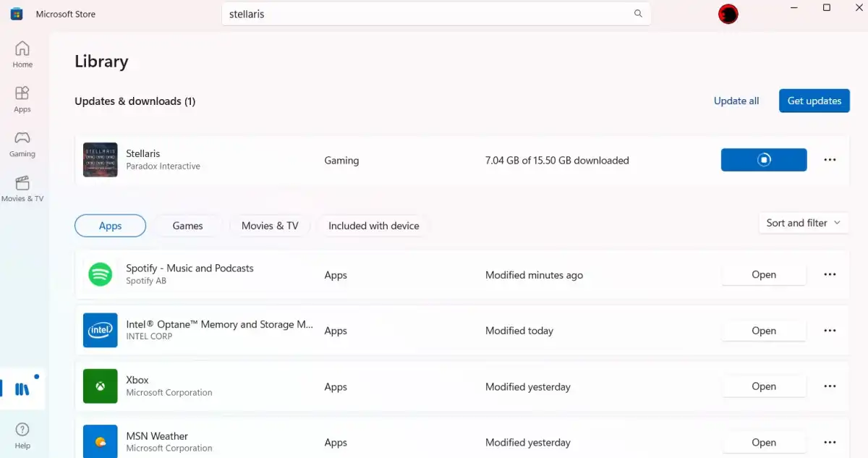Go to the Apps sidebar section
Viewport: 868px width, 458px height.
pyautogui.click(x=22, y=99)
